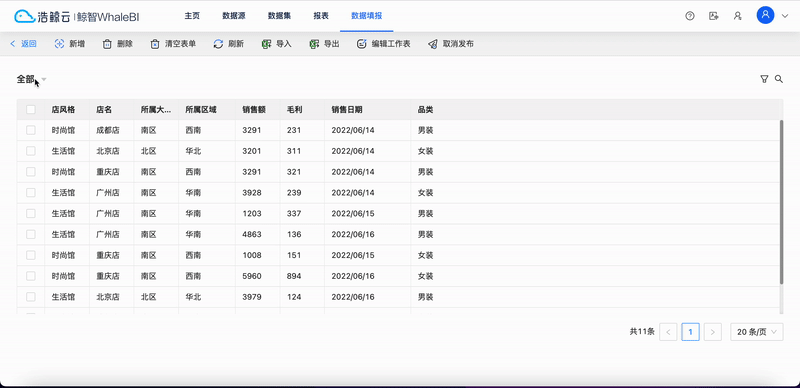Switch to the 数据集 tab

click(x=279, y=16)
